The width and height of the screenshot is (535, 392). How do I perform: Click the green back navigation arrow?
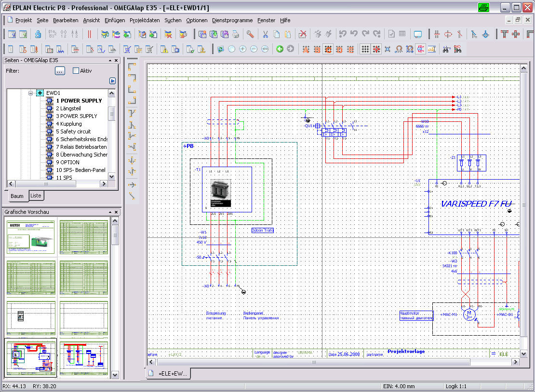pyautogui.click(x=280, y=49)
